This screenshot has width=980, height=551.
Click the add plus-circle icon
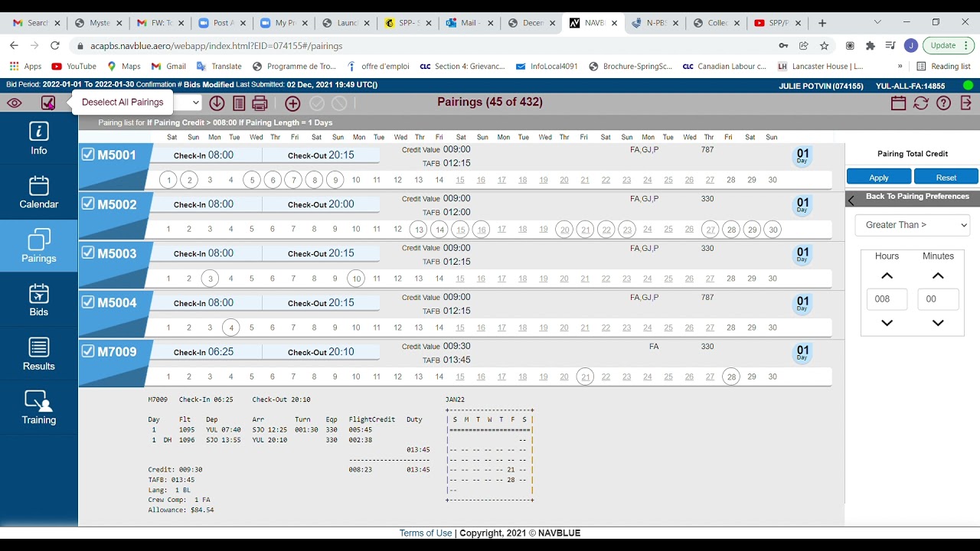(292, 103)
